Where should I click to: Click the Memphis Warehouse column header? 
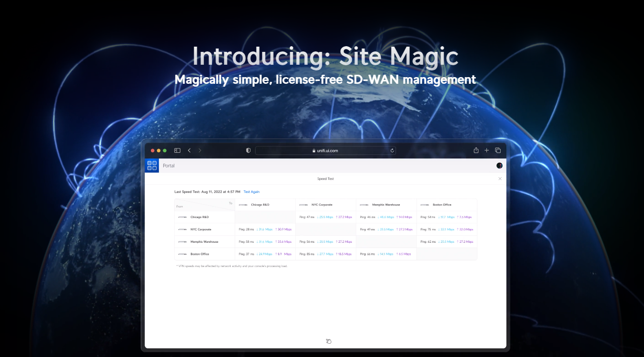coord(386,204)
